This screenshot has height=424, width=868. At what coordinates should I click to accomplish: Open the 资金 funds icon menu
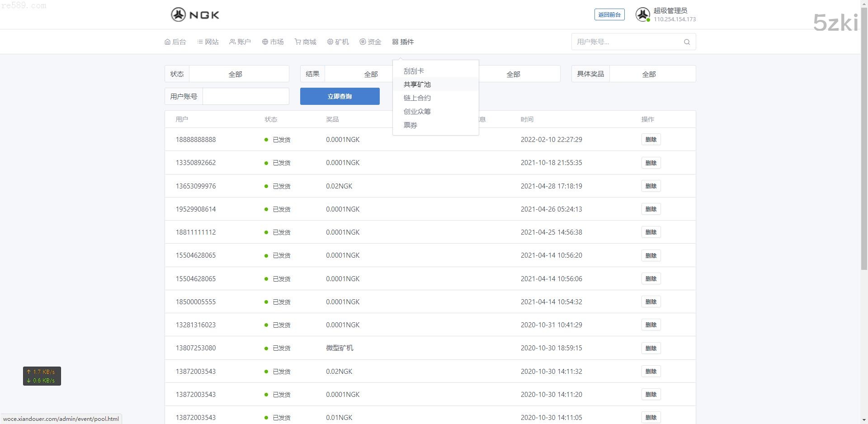(x=371, y=42)
